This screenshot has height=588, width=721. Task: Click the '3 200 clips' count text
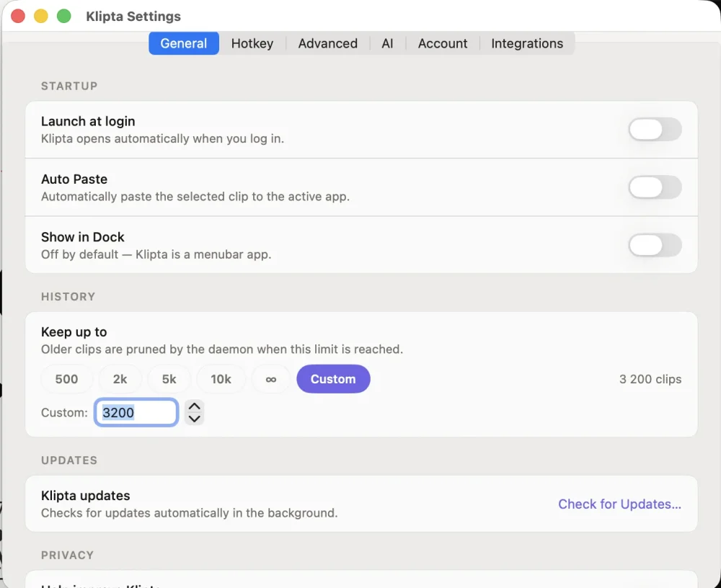[x=650, y=379]
